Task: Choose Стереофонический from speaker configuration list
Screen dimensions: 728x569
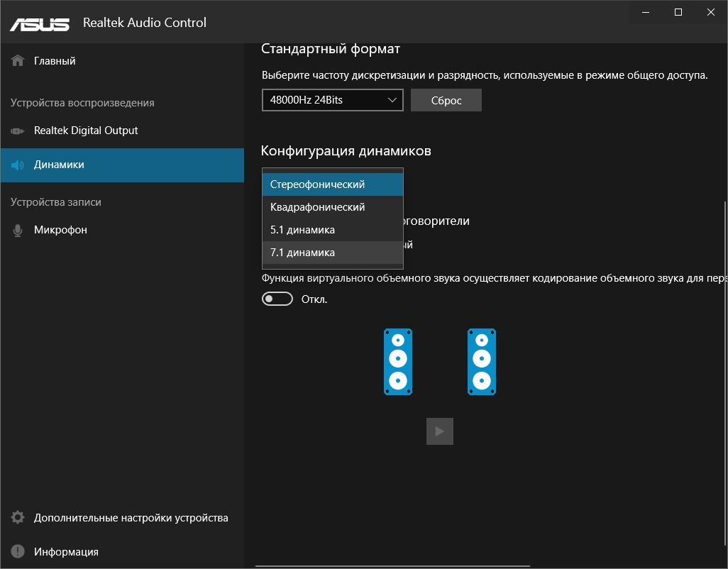Action: [332, 184]
